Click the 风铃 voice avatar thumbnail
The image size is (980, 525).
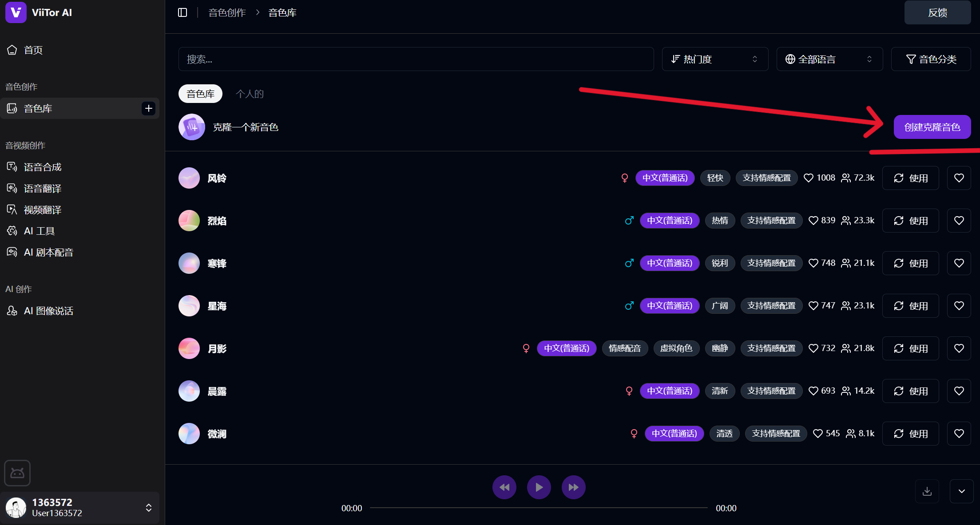pyautogui.click(x=189, y=178)
